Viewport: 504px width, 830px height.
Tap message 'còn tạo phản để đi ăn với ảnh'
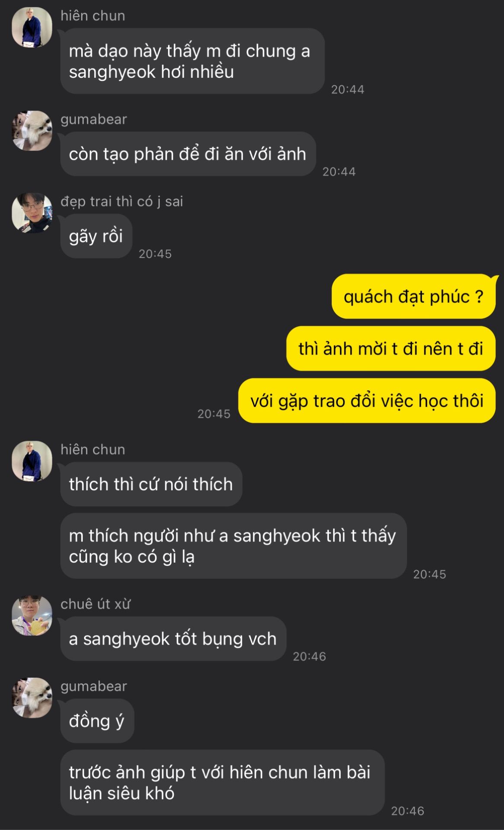188,154
